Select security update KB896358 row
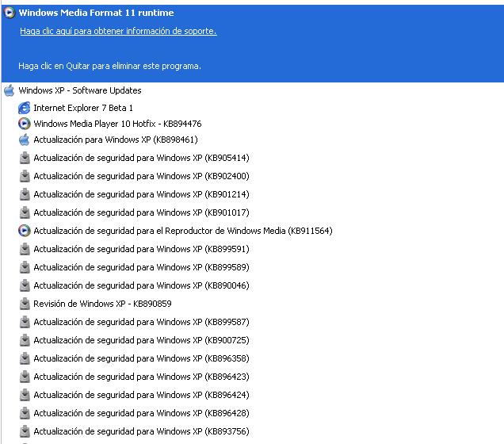This screenshot has height=444, width=504. (x=141, y=358)
